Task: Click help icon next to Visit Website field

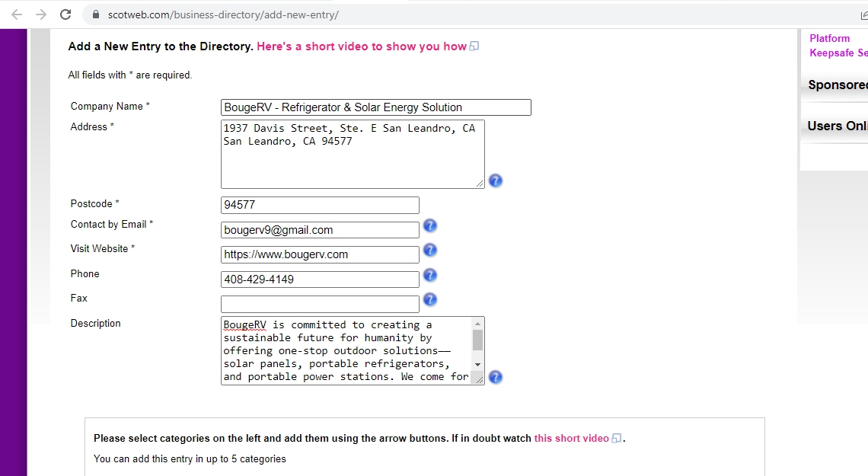Action: pyautogui.click(x=429, y=250)
